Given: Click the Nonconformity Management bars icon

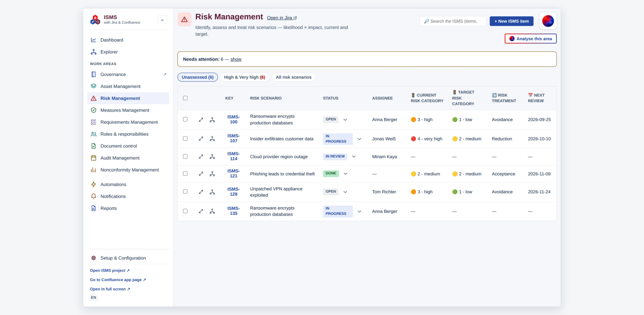Looking at the screenshot, I should pos(93,170).
